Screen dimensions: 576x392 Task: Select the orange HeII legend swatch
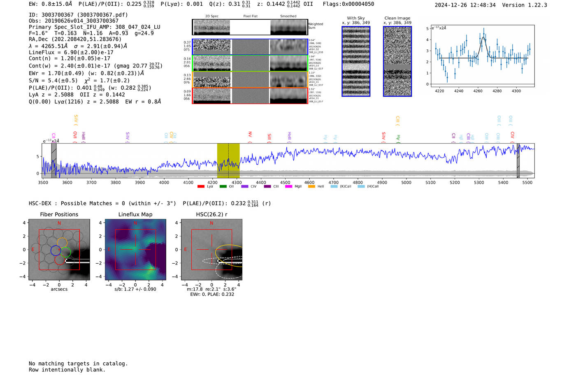tap(311, 187)
